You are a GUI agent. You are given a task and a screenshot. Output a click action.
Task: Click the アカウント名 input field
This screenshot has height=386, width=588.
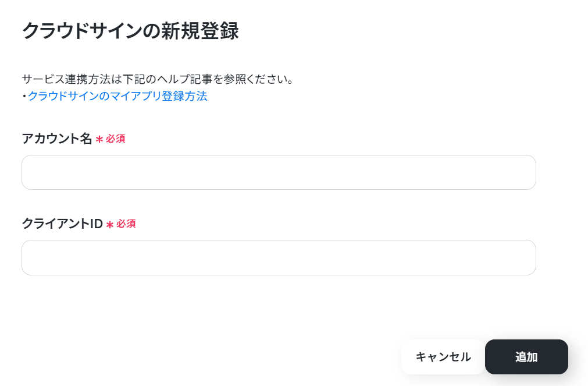click(x=279, y=172)
